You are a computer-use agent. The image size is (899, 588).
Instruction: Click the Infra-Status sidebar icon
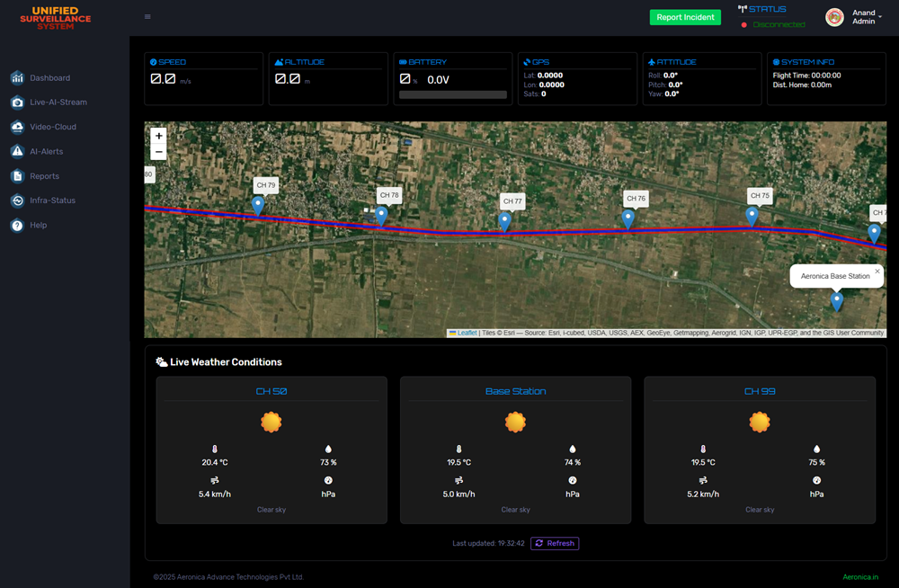pos(17,200)
